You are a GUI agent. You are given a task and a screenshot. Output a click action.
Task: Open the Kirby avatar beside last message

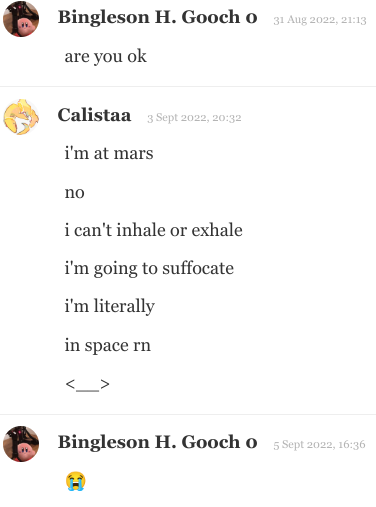(21, 444)
